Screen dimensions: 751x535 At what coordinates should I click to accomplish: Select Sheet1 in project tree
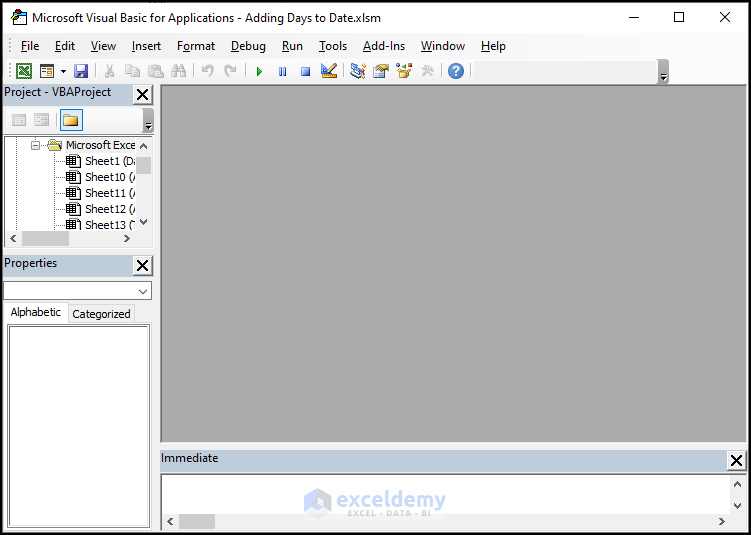(x=110, y=161)
